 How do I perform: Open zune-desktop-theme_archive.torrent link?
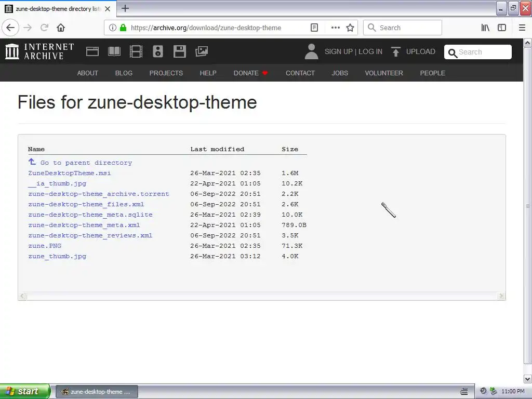click(99, 194)
